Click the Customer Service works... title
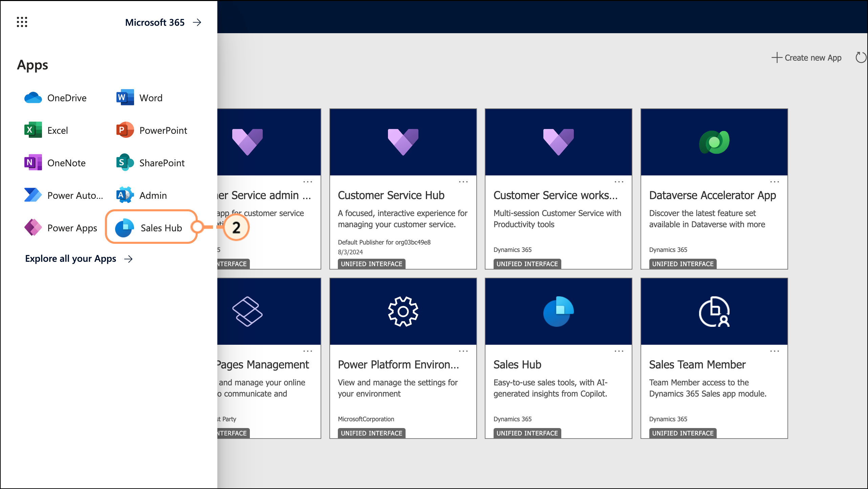Image resolution: width=868 pixels, height=489 pixels. coord(556,195)
